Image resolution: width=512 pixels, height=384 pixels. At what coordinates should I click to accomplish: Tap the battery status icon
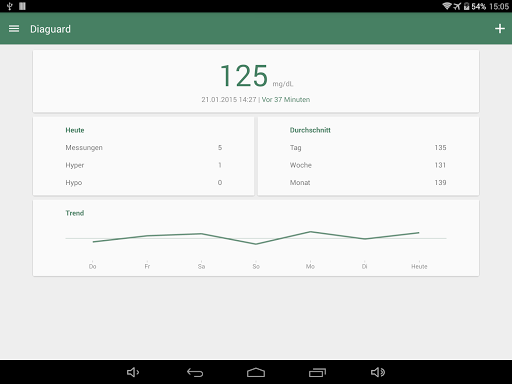pos(467,6)
